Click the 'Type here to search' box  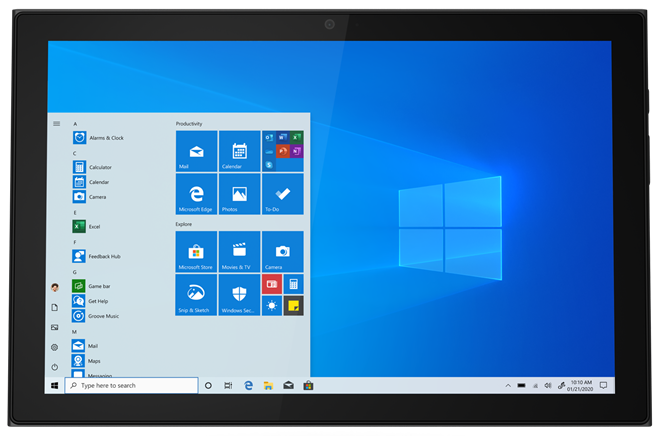(x=131, y=385)
